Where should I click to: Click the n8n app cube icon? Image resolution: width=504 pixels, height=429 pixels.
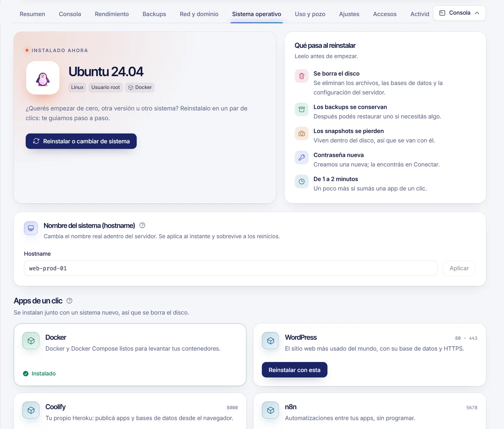coord(270,410)
